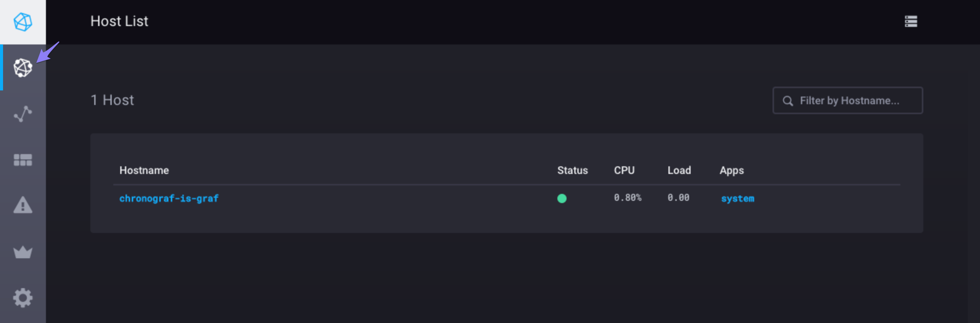Open Admin via the crown icon
Screen dimensions: 980x323
click(x=23, y=252)
